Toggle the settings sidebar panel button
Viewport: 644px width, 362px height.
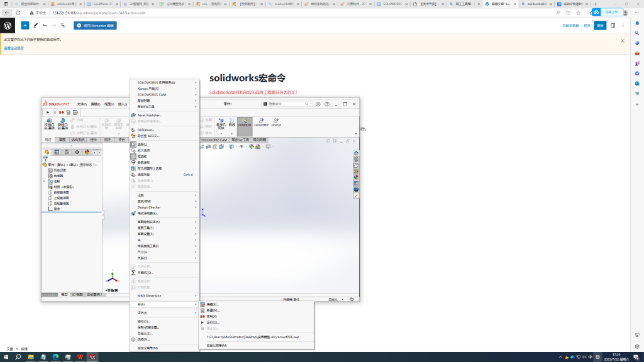[613, 26]
